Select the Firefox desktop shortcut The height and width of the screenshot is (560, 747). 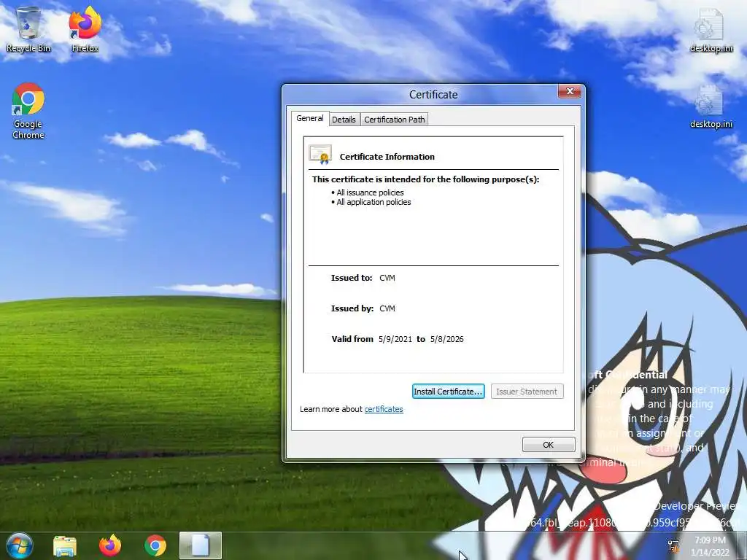pos(85,29)
